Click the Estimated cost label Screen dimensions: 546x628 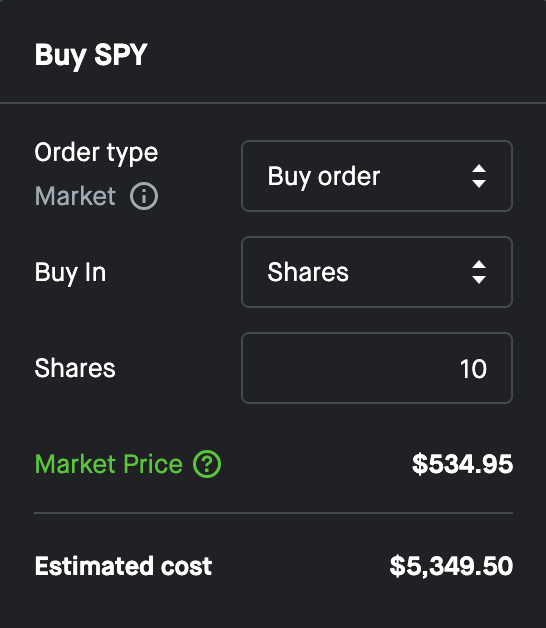(123, 566)
